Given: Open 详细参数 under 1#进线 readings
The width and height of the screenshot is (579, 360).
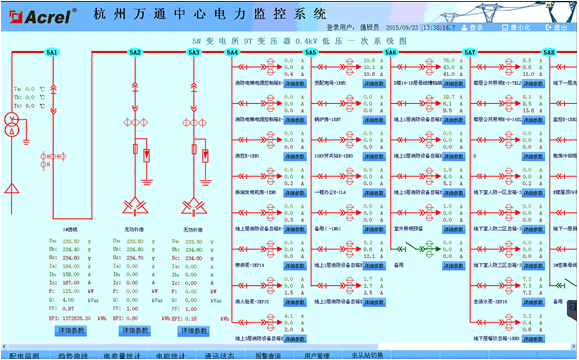Looking at the screenshot, I should [71, 330].
